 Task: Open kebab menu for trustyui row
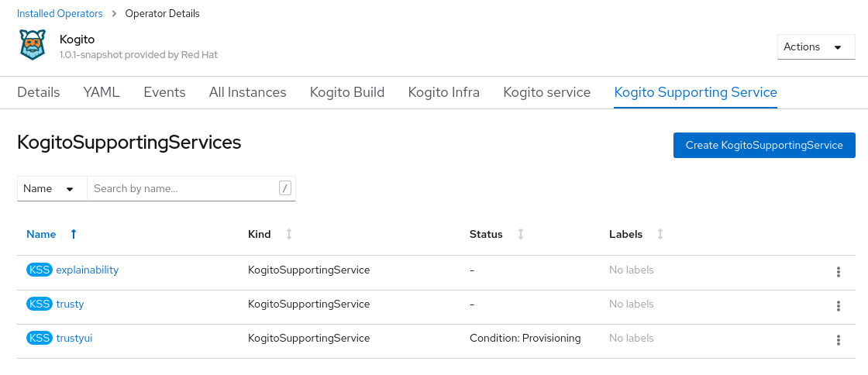point(838,340)
